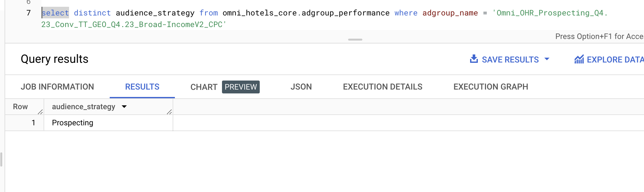Viewport: 644px width, 192px height.
Task: Go to the Execution Details tab
Action: pyautogui.click(x=383, y=87)
